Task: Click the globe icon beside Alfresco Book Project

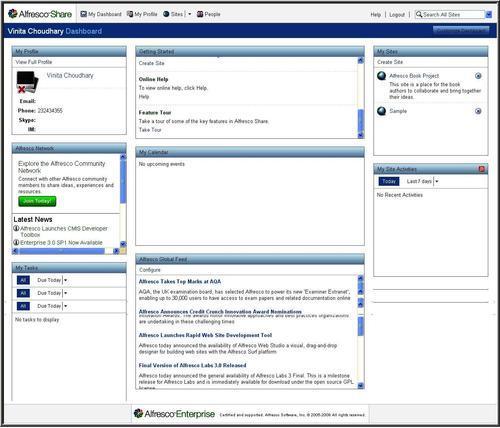Action: [381, 76]
